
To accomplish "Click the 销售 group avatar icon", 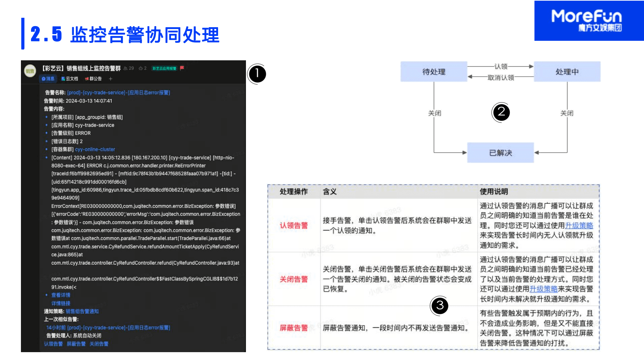I will (30, 71).
